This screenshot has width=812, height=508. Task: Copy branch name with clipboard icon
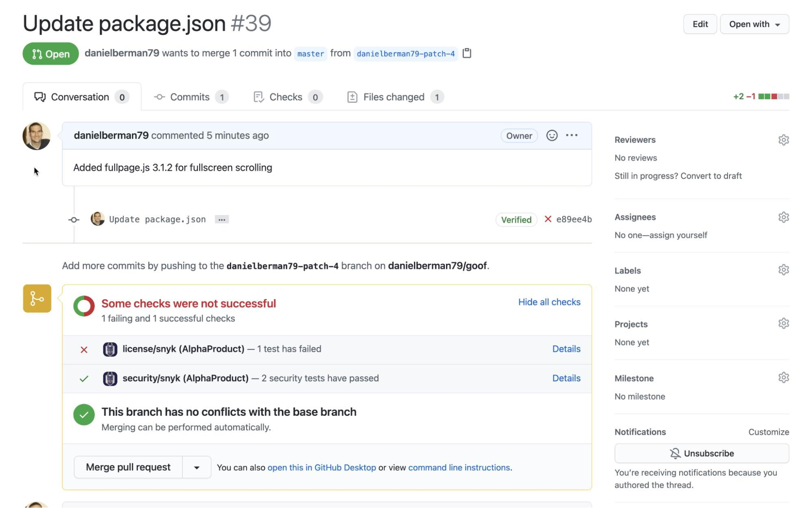coord(467,53)
